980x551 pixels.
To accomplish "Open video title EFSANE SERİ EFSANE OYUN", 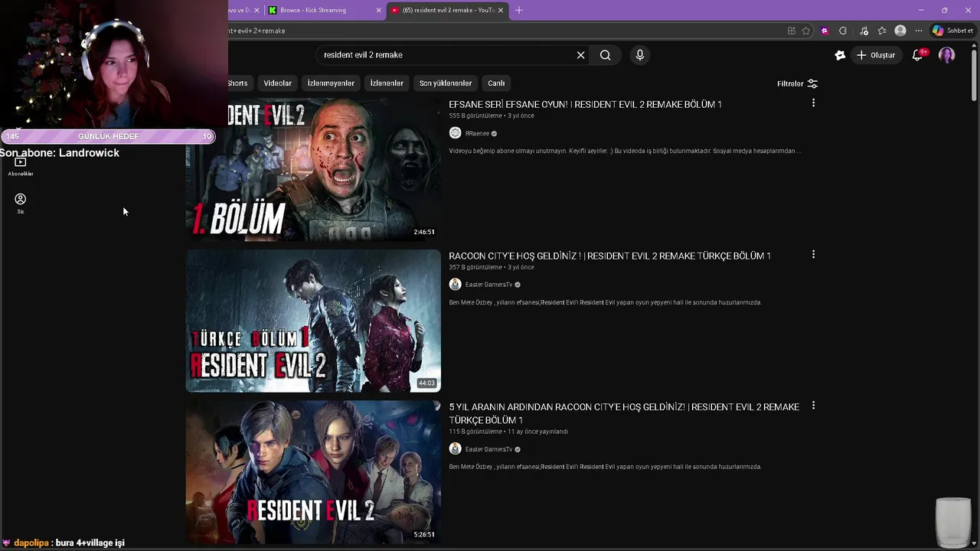I will pyautogui.click(x=585, y=104).
